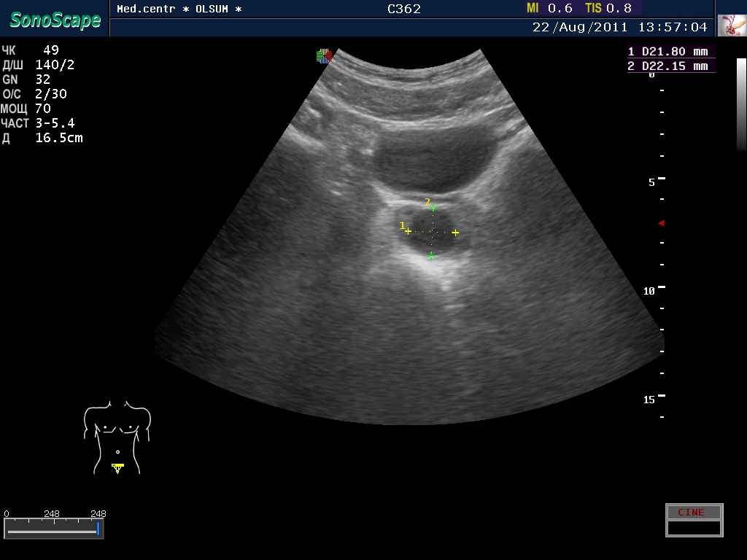Select the female torso body marker
747x560 pixels.
[117, 436]
